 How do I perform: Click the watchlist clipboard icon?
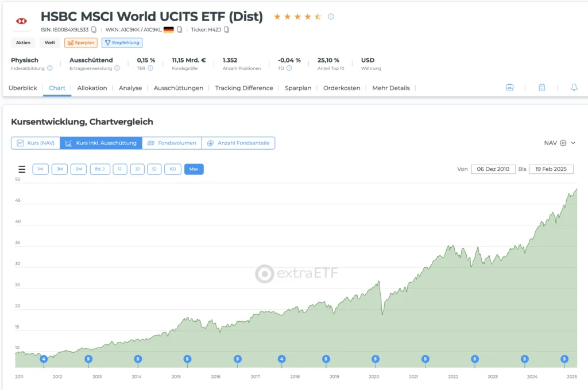point(542,88)
